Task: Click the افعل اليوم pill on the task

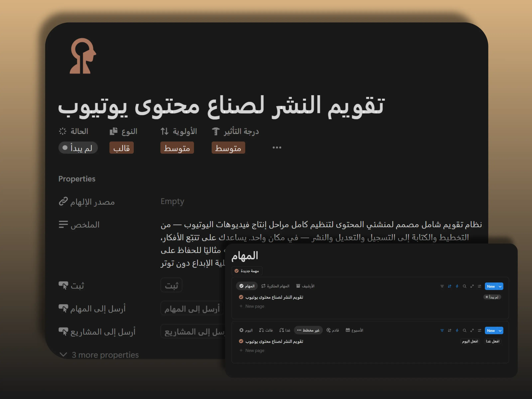Action: point(470,341)
